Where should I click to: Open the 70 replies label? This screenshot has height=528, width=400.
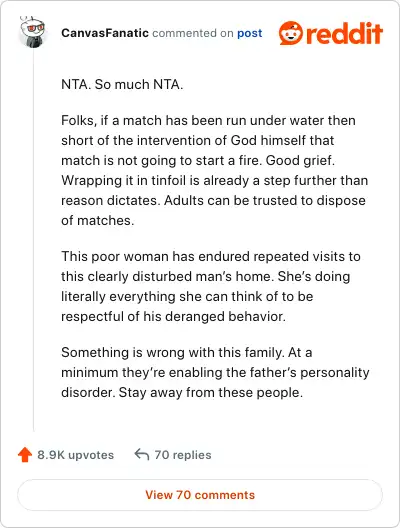click(x=183, y=455)
